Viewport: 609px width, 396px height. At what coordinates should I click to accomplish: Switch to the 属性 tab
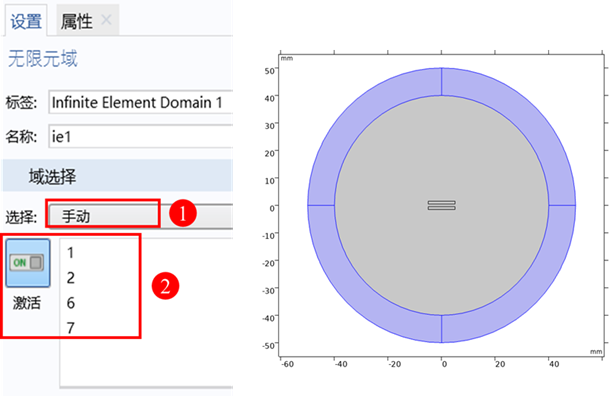77,21
